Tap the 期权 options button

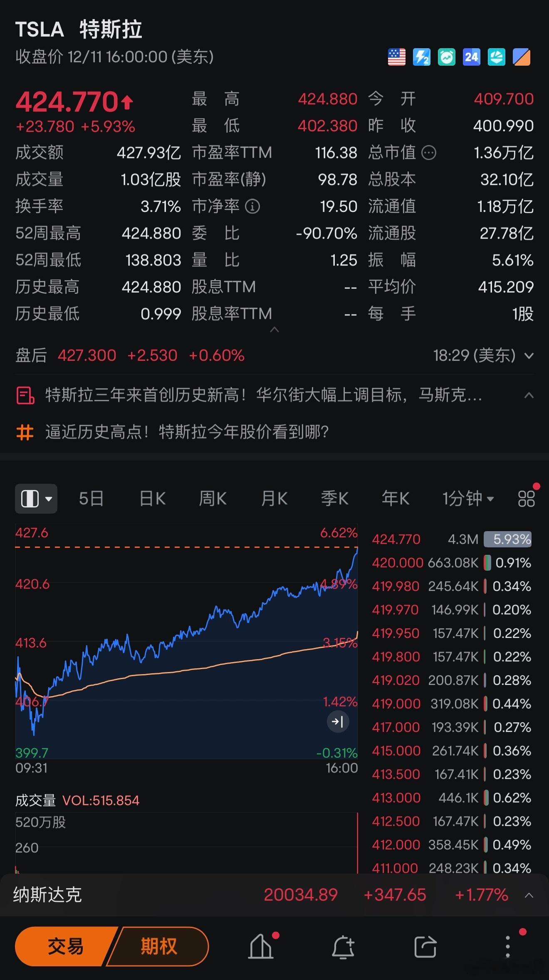coord(158,946)
